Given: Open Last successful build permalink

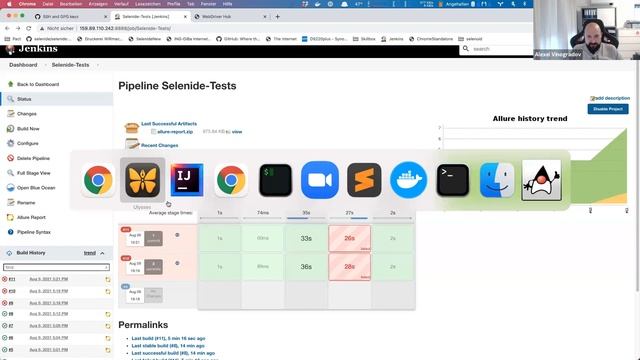Looking at the screenshot, I should click(x=173, y=353).
